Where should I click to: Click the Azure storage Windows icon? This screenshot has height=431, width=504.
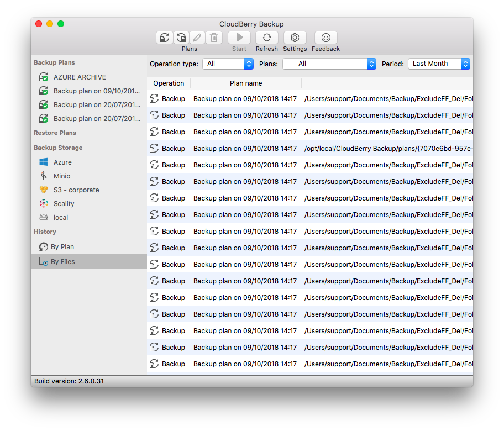(x=44, y=162)
